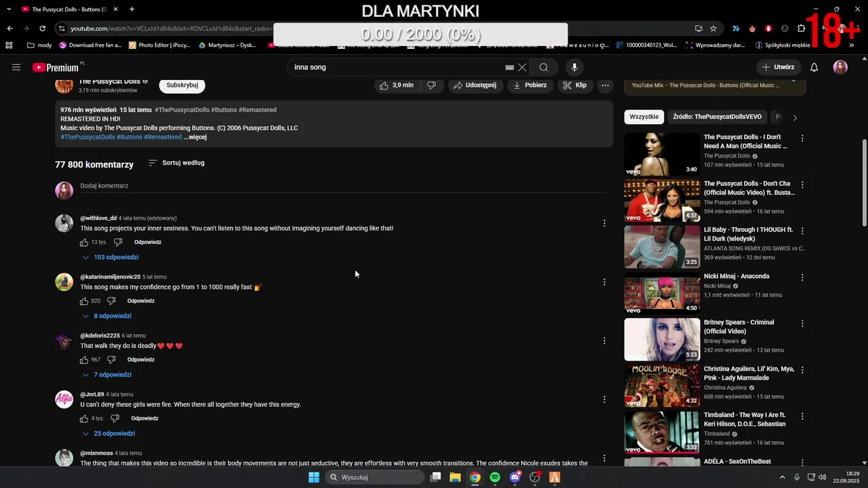The width and height of the screenshot is (868, 488).
Task: Download video with Pobierz button
Action: tap(530, 85)
